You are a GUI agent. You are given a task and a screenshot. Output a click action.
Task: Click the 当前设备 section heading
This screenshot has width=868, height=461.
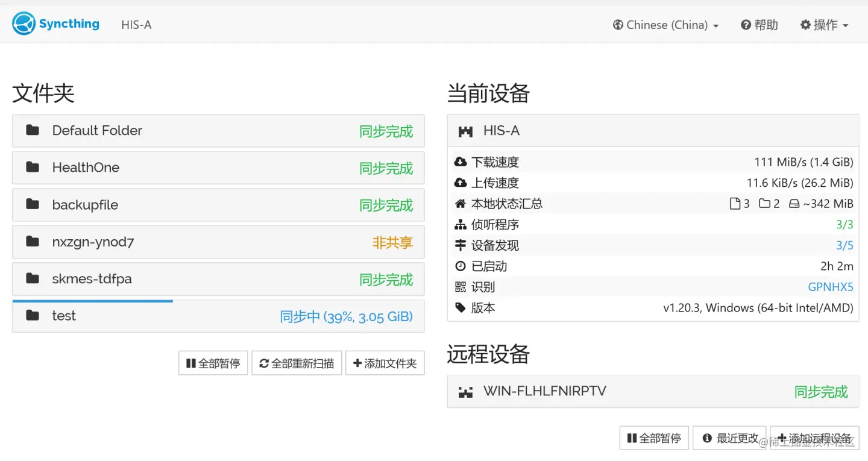click(x=488, y=93)
